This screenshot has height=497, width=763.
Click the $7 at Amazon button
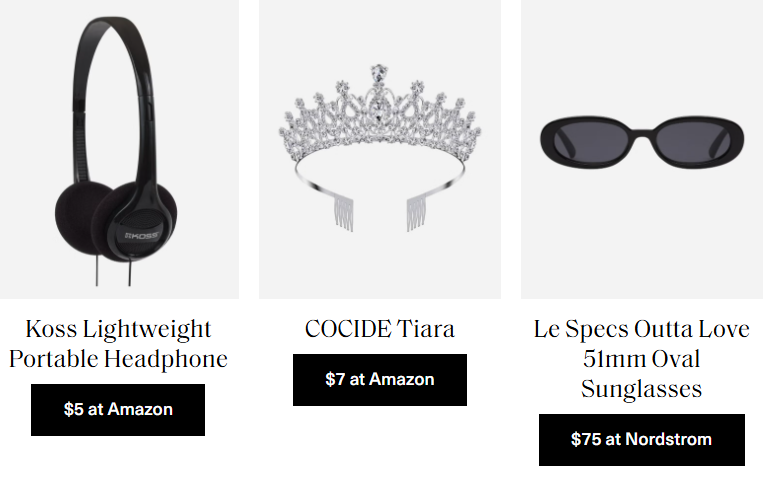tap(380, 380)
